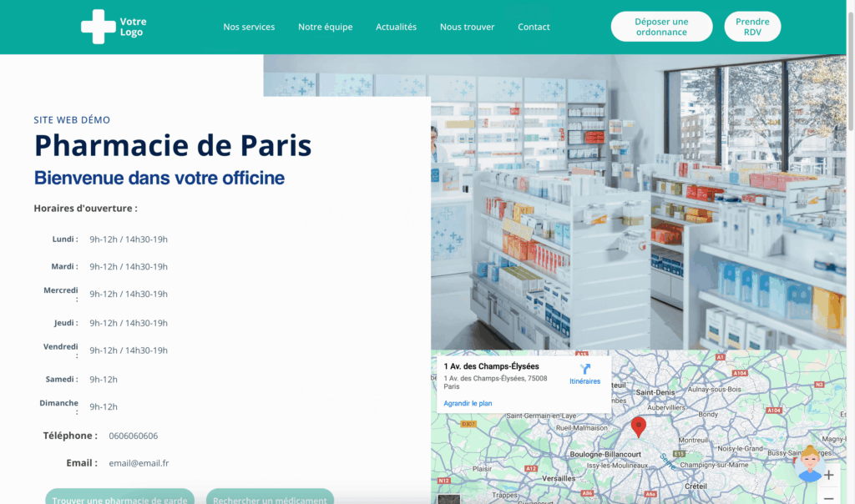Select phone number 0606060606
The height and width of the screenshot is (504, 855).
[x=133, y=436]
